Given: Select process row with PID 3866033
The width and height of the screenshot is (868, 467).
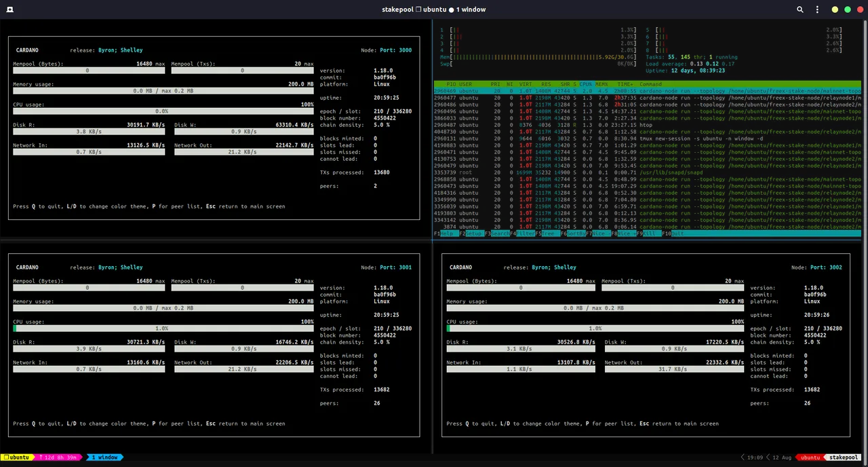Looking at the screenshot, I should point(648,118).
